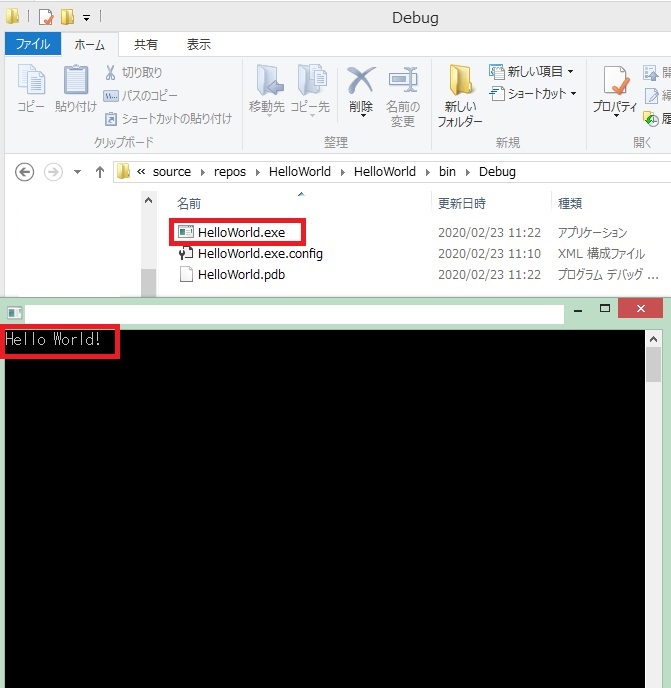Image resolution: width=671 pixels, height=688 pixels.
Task: Click the Properties icon in quick access toolbar
Action: pyautogui.click(x=46, y=17)
